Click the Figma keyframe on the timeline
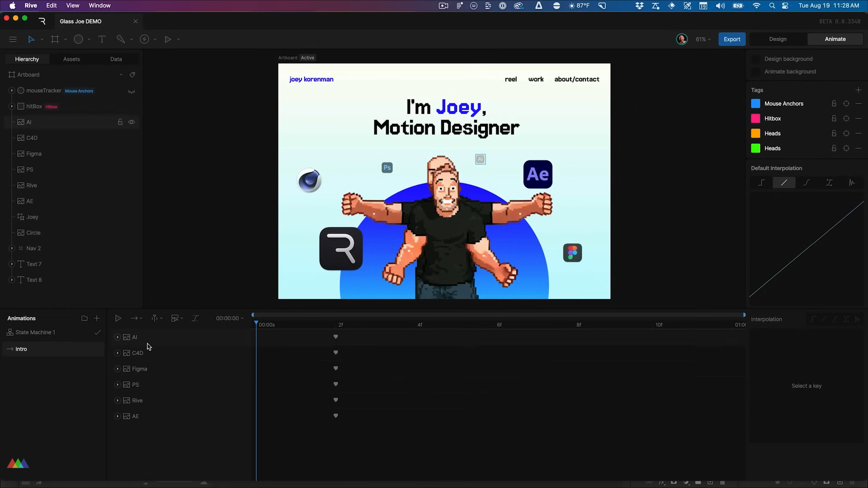The width and height of the screenshot is (868, 488). tap(335, 368)
